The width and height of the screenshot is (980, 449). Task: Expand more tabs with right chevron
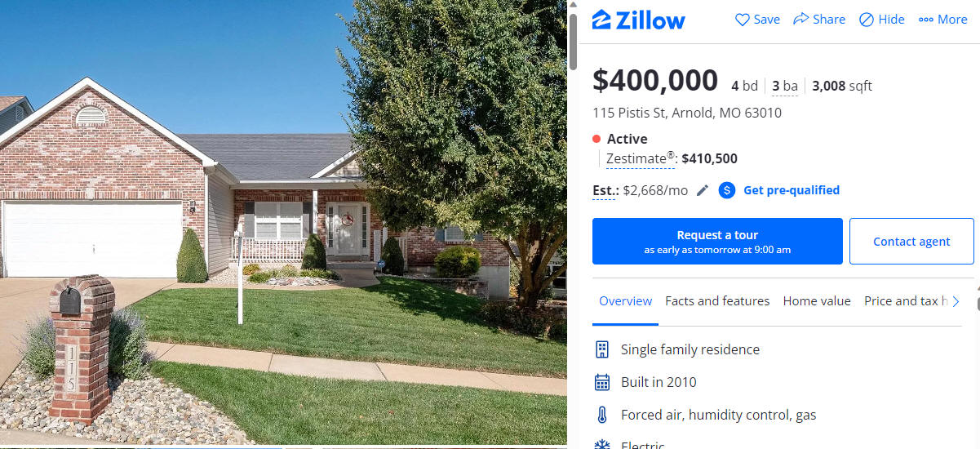pos(956,301)
